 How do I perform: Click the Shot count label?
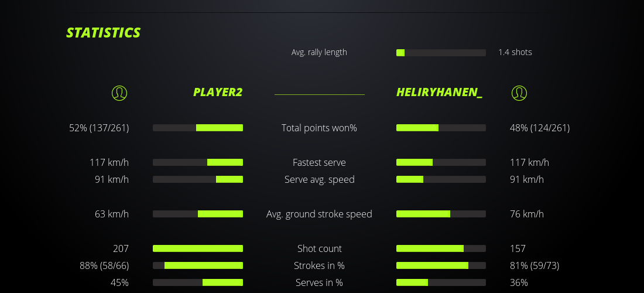[x=319, y=248]
